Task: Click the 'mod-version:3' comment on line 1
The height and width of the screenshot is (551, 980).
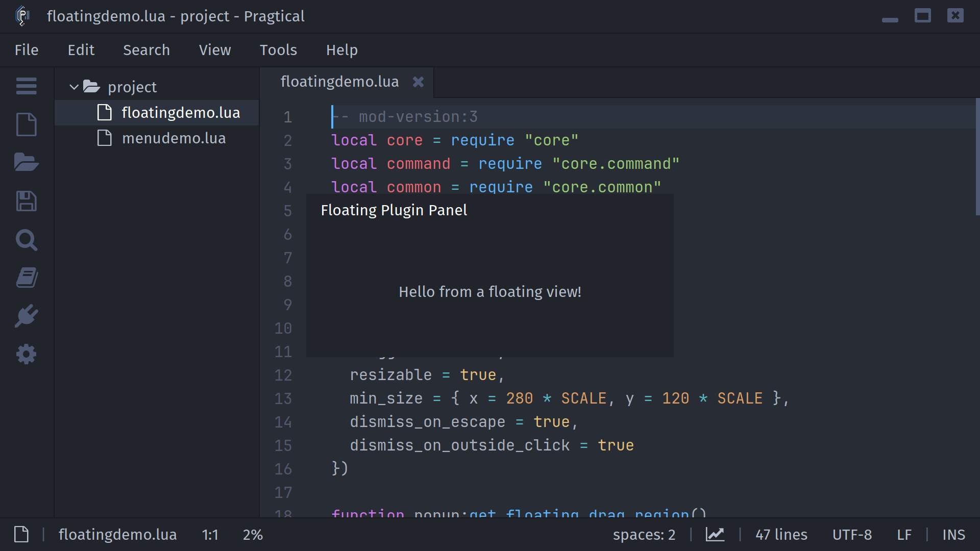Action: tap(418, 117)
